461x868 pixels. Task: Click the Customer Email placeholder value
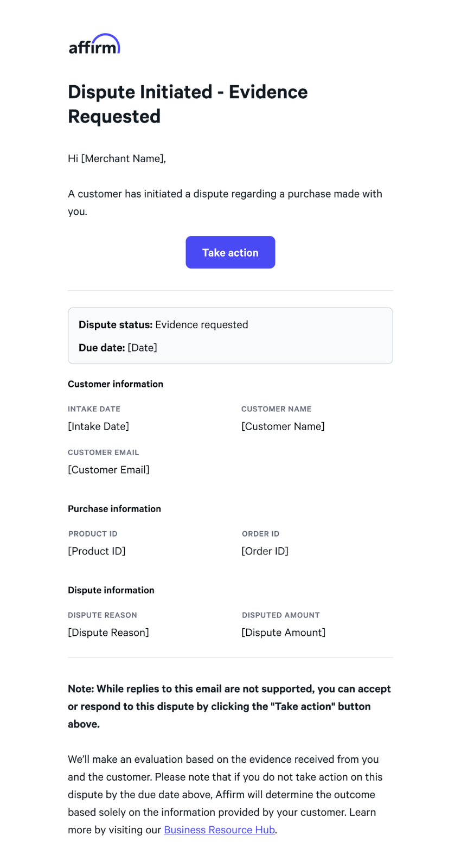(x=108, y=470)
